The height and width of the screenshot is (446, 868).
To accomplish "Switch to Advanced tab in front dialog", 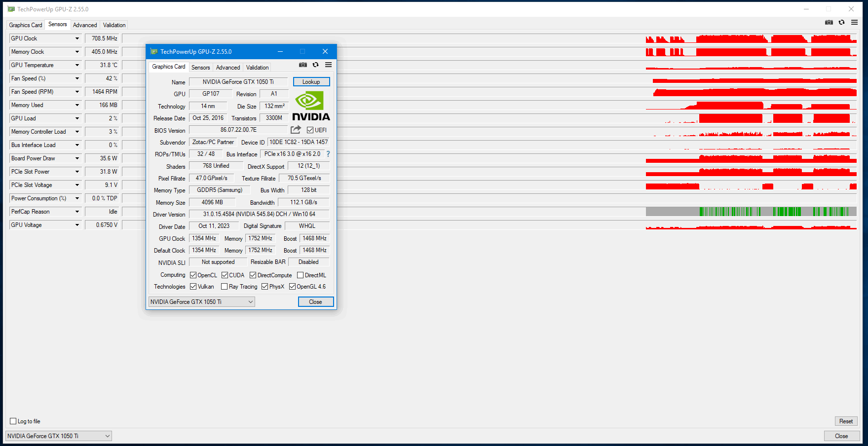I will pyautogui.click(x=228, y=68).
